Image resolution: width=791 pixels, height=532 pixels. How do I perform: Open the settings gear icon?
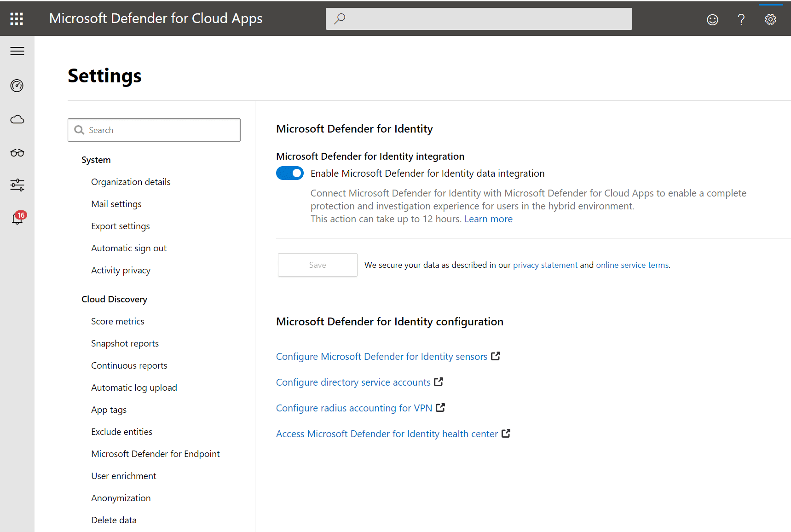(770, 19)
